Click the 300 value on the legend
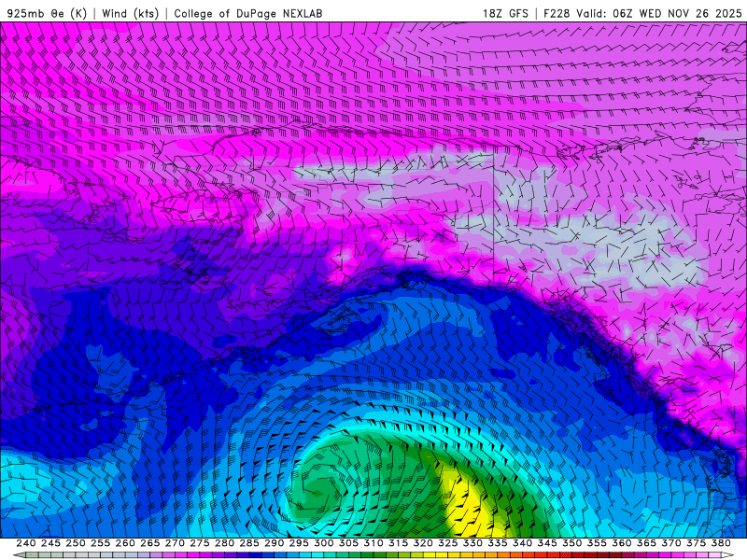Viewport: 747px width, 560px height. [323, 543]
